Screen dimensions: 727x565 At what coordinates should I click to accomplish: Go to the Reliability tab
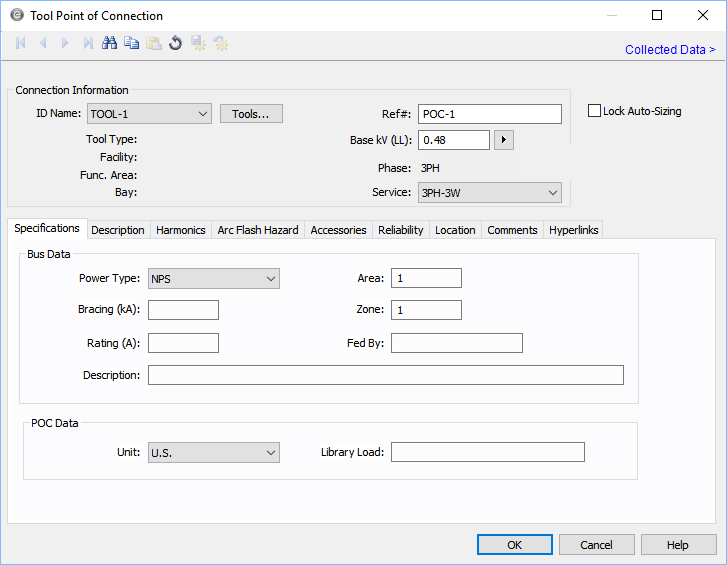401,230
